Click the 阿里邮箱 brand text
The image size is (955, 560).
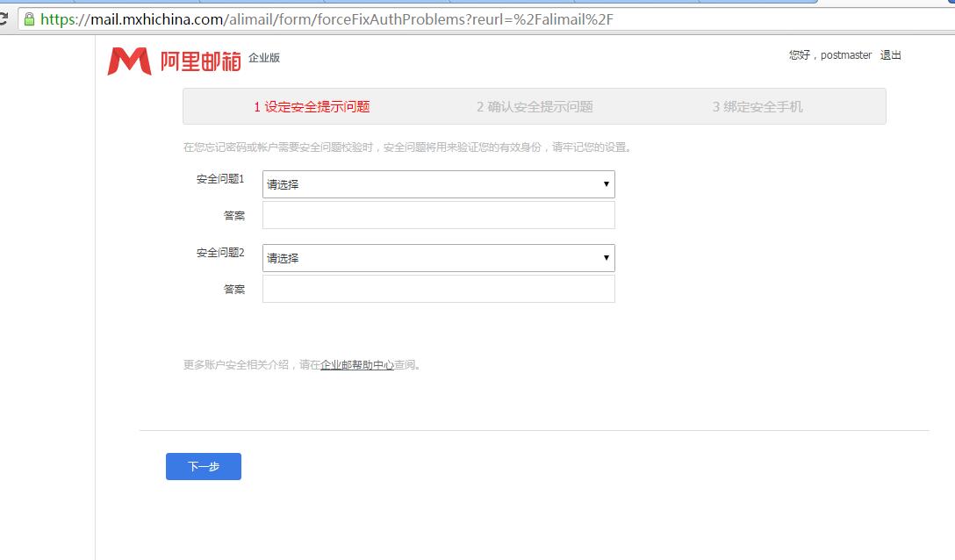coord(200,61)
